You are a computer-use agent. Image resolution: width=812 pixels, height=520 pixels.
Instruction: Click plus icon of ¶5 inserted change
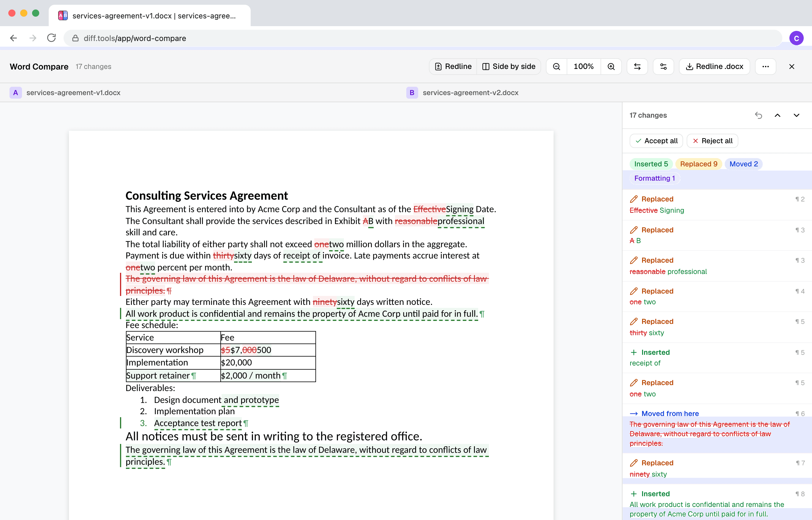[x=634, y=352]
